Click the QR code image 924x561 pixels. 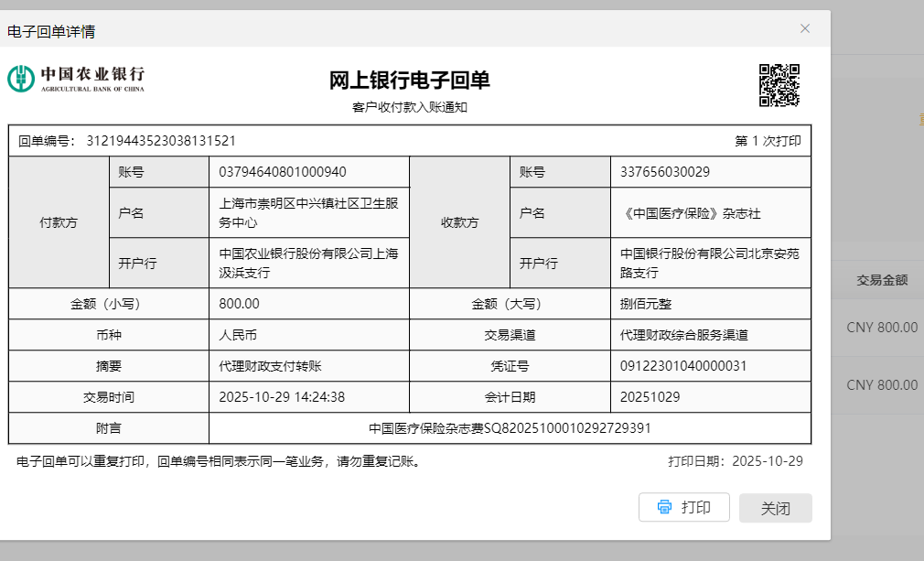tap(779, 84)
